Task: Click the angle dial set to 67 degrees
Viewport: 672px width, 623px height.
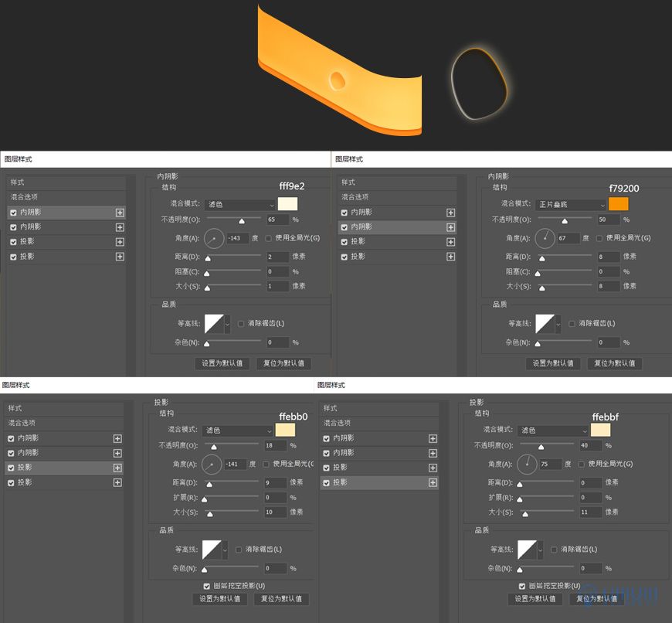Action: [545, 238]
